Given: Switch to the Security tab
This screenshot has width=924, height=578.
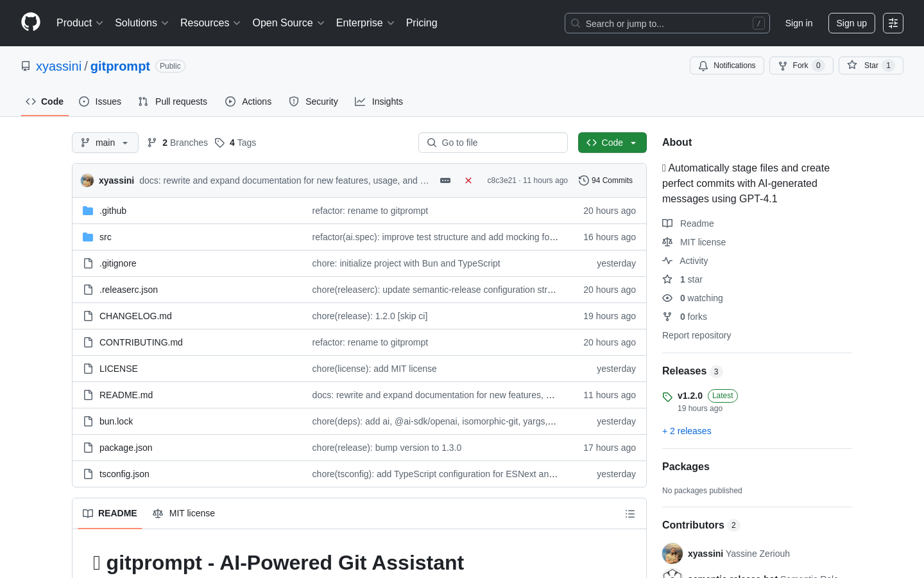Looking at the screenshot, I should coord(313,101).
